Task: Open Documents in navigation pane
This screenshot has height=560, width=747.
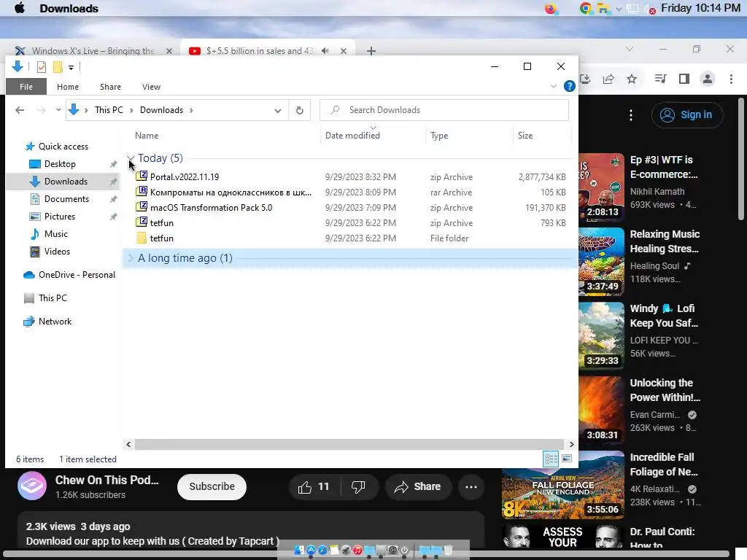Action: (66, 199)
